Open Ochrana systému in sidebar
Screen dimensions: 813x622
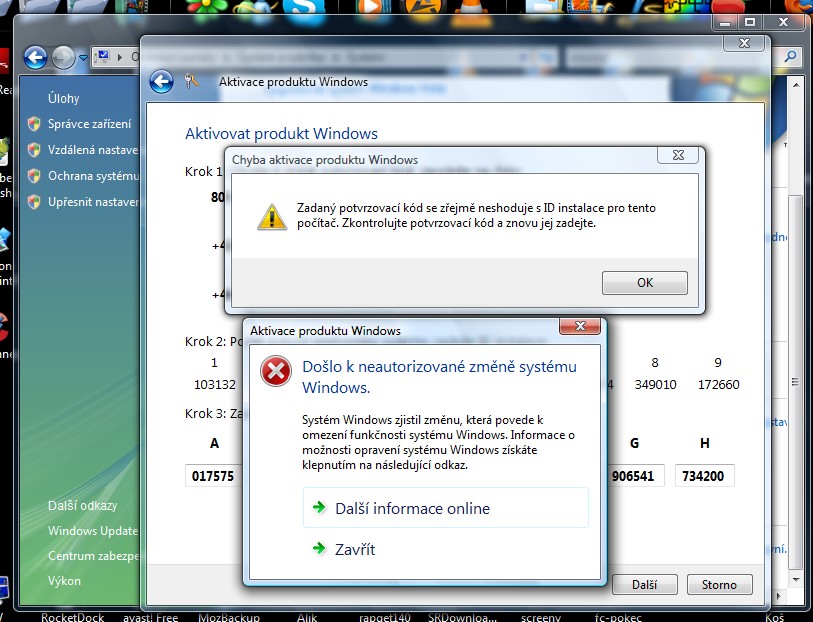click(x=92, y=176)
